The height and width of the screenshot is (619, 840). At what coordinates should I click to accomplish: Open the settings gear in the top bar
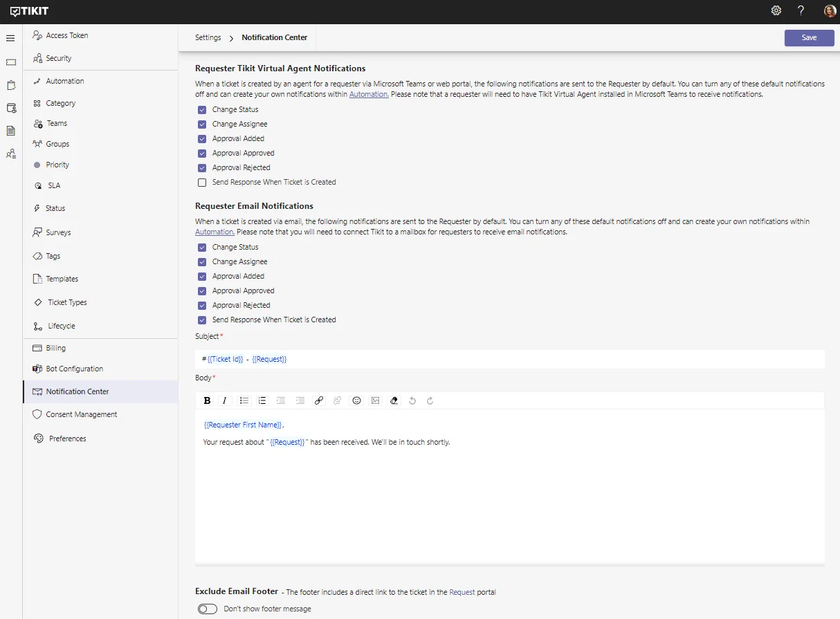[x=776, y=10]
